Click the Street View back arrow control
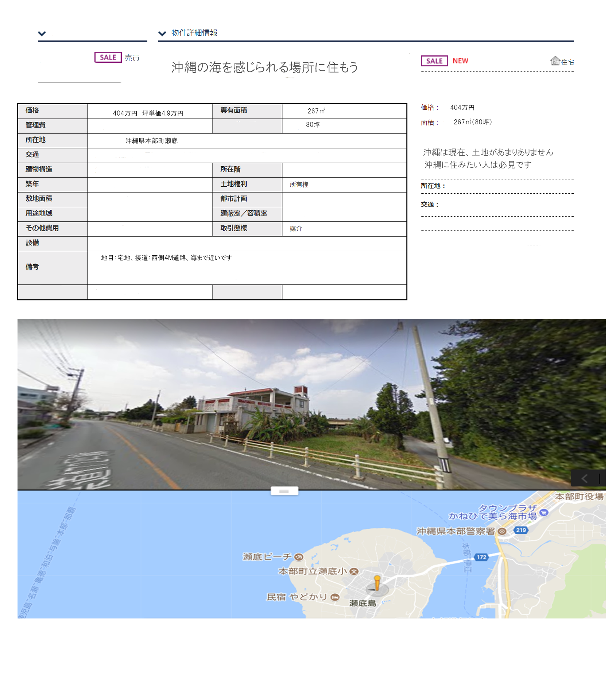The width and height of the screenshot is (616, 675). pos(584,478)
